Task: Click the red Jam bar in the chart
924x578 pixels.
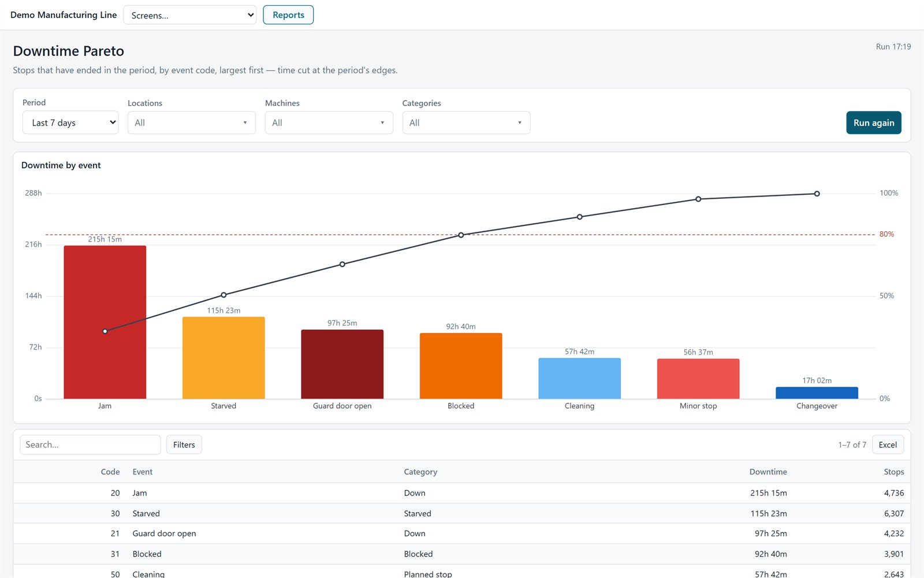Action: tap(105, 322)
